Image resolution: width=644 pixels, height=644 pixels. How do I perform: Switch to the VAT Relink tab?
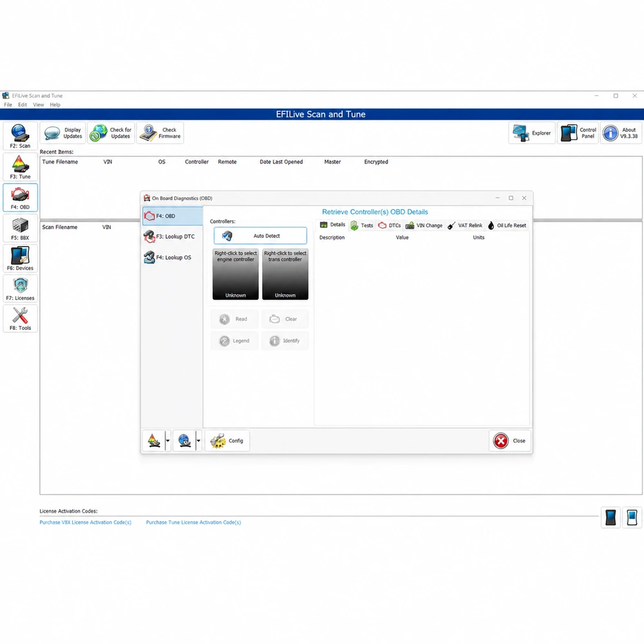465,225
